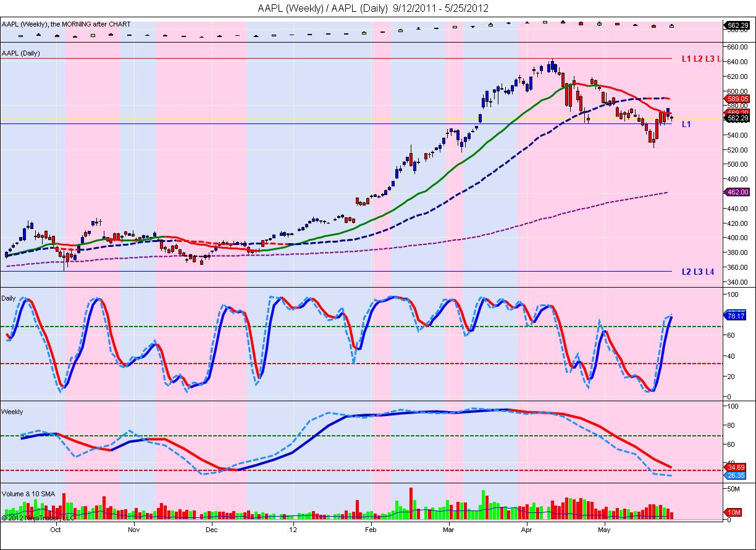
Task: Click the 500.00 price axis label
Action: click(737, 165)
